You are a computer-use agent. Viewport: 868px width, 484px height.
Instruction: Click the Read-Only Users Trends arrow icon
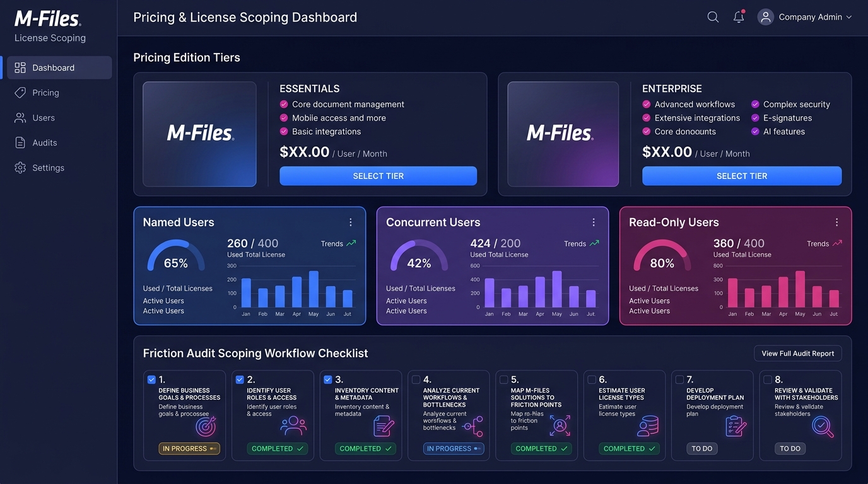(837, 243)
